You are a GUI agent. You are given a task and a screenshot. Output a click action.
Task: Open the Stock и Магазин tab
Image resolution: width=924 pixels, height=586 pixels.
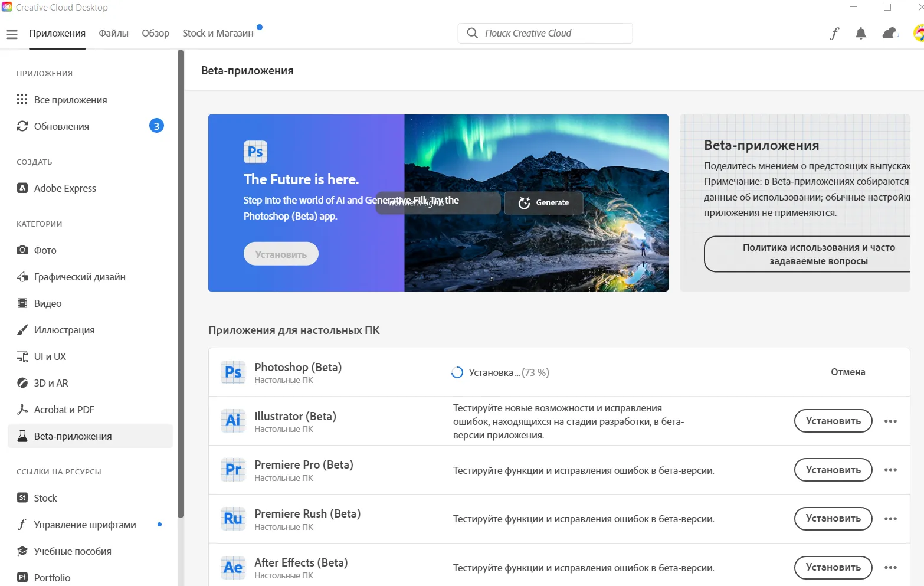click(x=218, y=34)
